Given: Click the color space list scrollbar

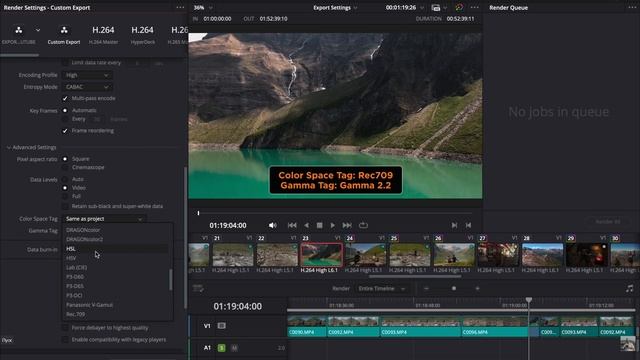Looking at the screenshot, I should 171,280.
